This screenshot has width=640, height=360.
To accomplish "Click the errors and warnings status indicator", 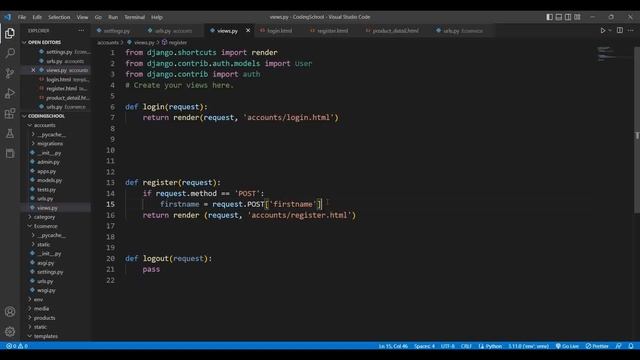I will [17, 346].
